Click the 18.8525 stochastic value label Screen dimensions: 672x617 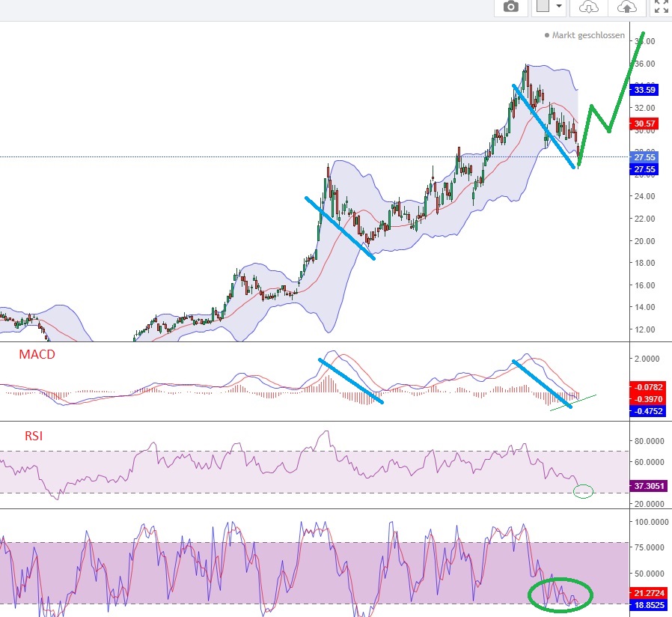click(x=649, y=605)
